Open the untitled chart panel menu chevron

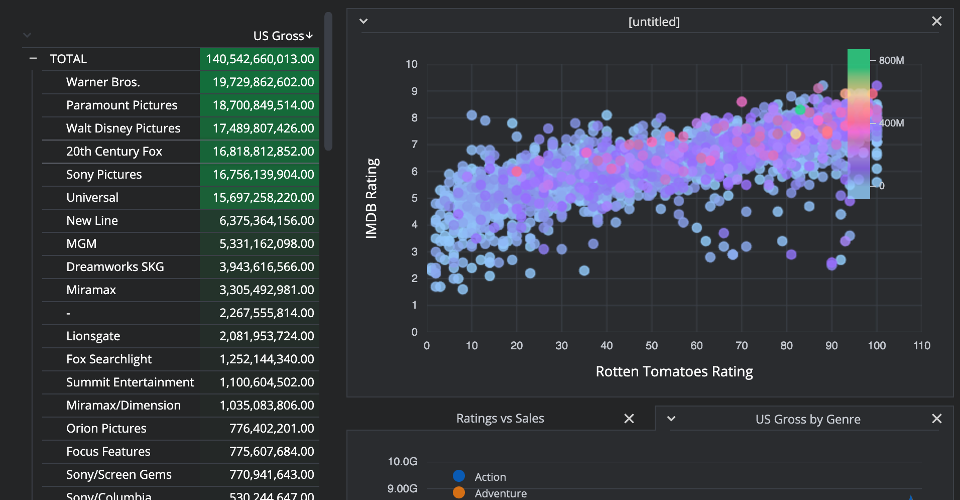coord(364,21)
